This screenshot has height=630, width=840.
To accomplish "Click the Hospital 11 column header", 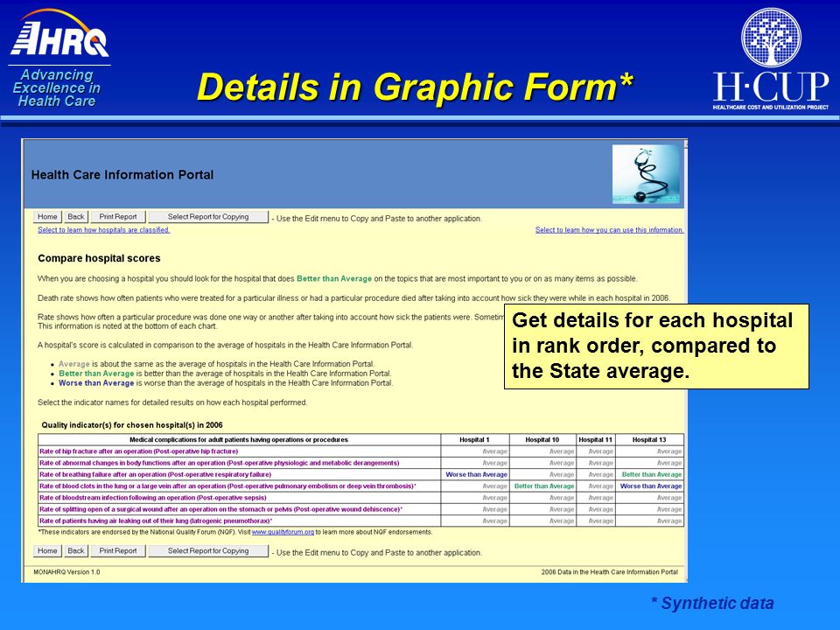I will tap(596, 440).
